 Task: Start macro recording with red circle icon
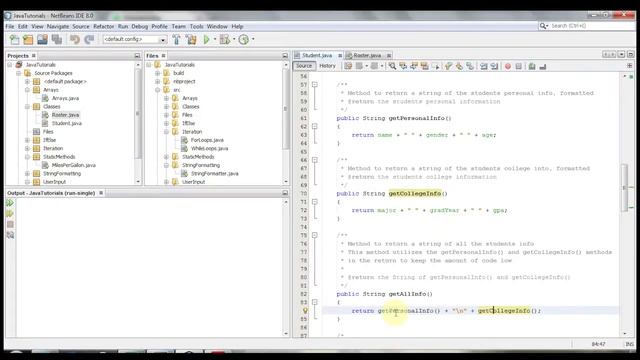point(508,66)
